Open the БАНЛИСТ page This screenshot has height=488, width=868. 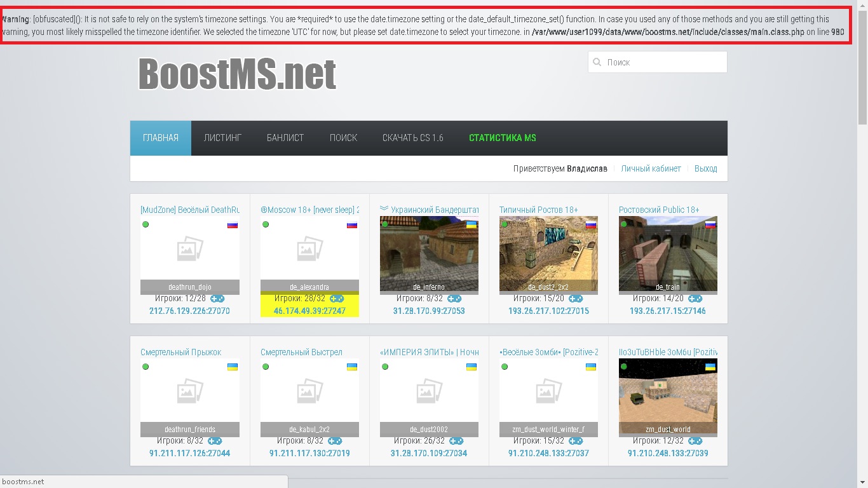pyautogui.click(x=285, y=138)
